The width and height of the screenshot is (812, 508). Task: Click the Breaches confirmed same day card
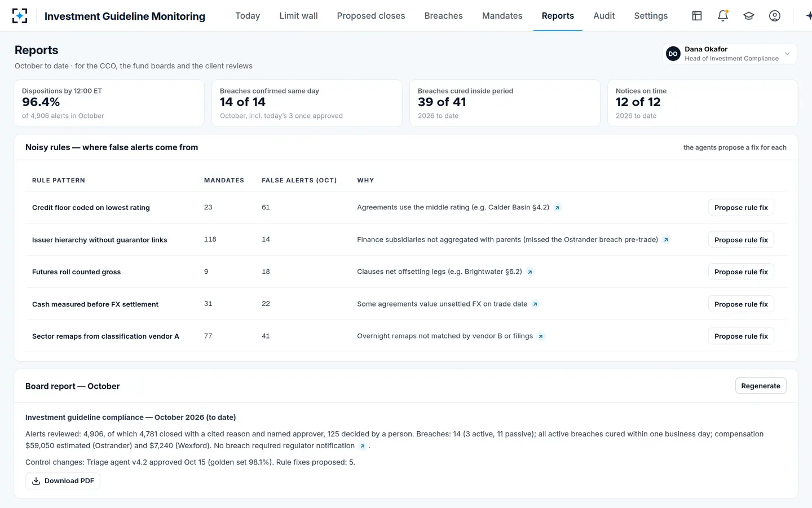(x=307, y=103)
